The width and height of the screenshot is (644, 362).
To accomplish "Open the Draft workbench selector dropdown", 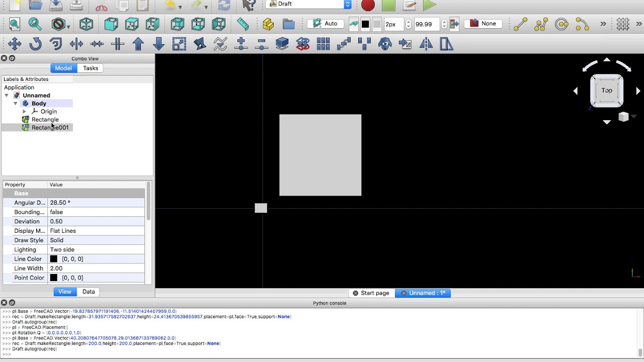I will [308, 4].
